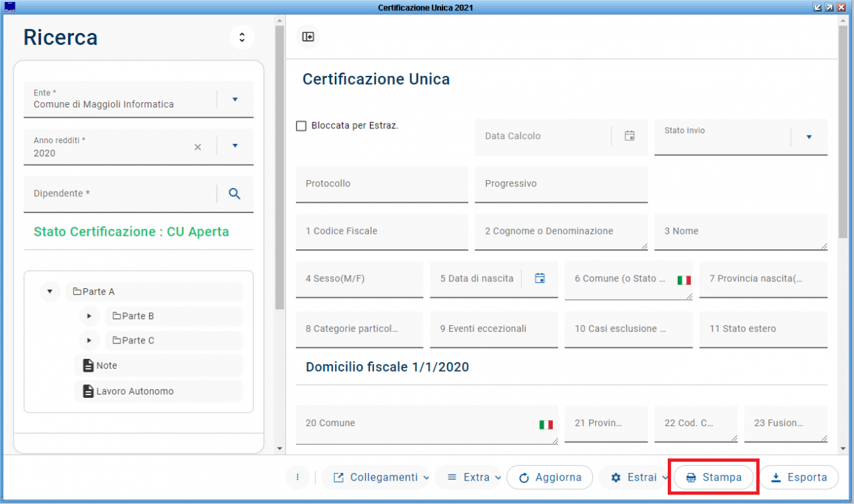The height and width of the screenshot is (504, 854).
Task: Click the 11 Stato estero field
Action: [763, 329]
